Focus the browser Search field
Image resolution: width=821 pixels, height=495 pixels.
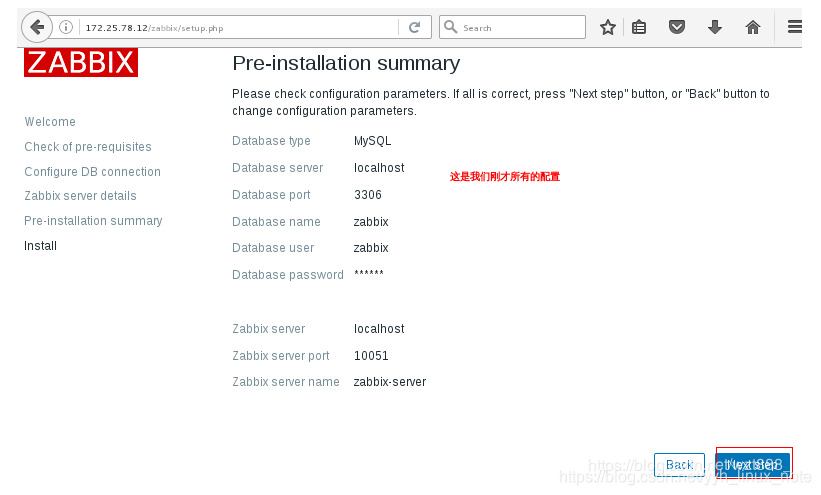tap(512, 27)
